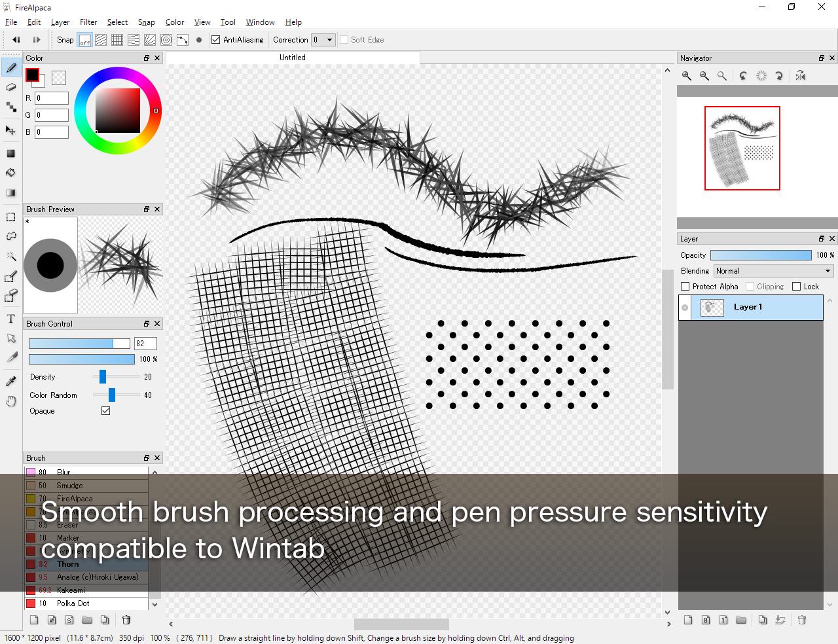Turn snap off with the off button
The width and height of the screenshot is (838, 644).
(x=85, y=40)
